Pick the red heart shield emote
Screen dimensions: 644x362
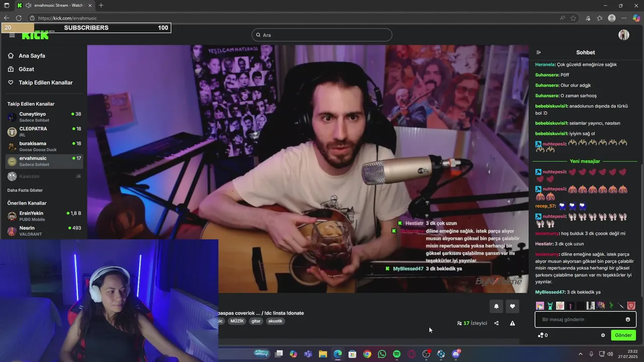(x=631, y=306)
